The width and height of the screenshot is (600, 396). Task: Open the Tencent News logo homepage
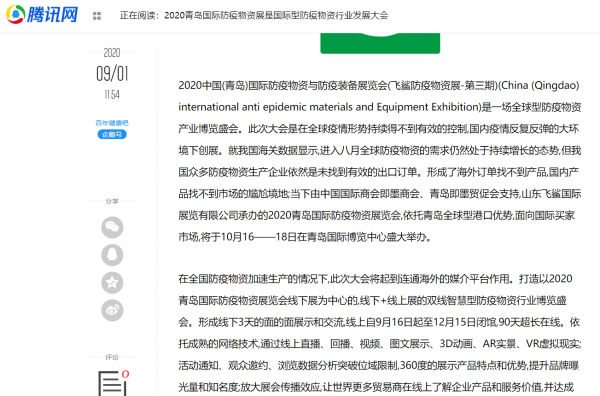pyautogui.click(x=42, y=15)
